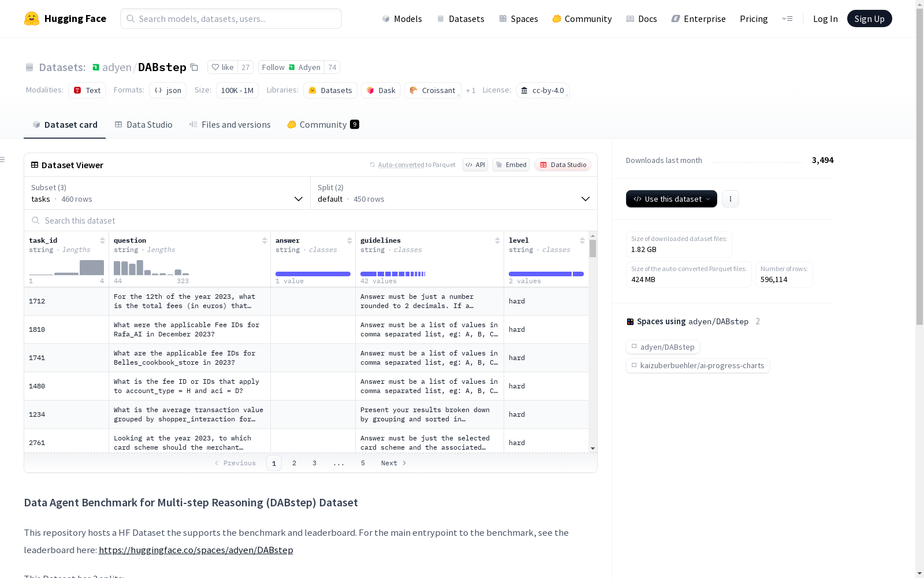Screen dimensions: 924x578
Task: Click the Text modality tag
Action: pos(87,90)
